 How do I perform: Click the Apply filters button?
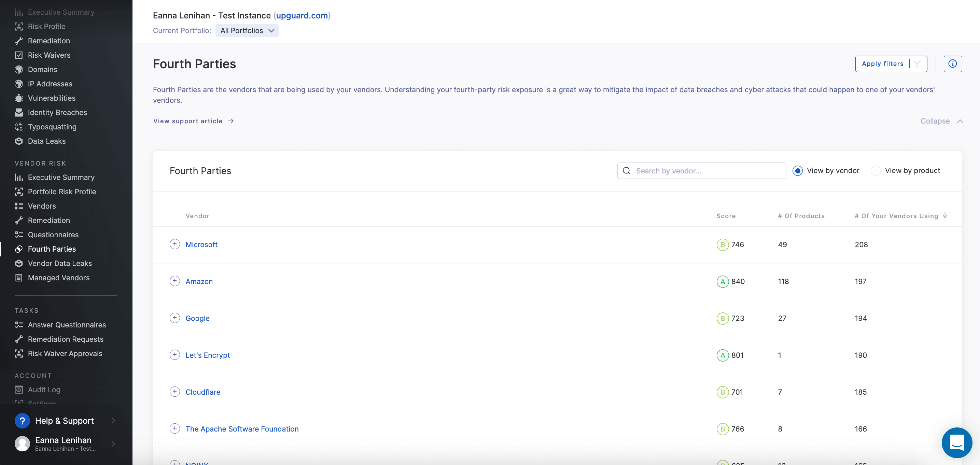[882, 64]
